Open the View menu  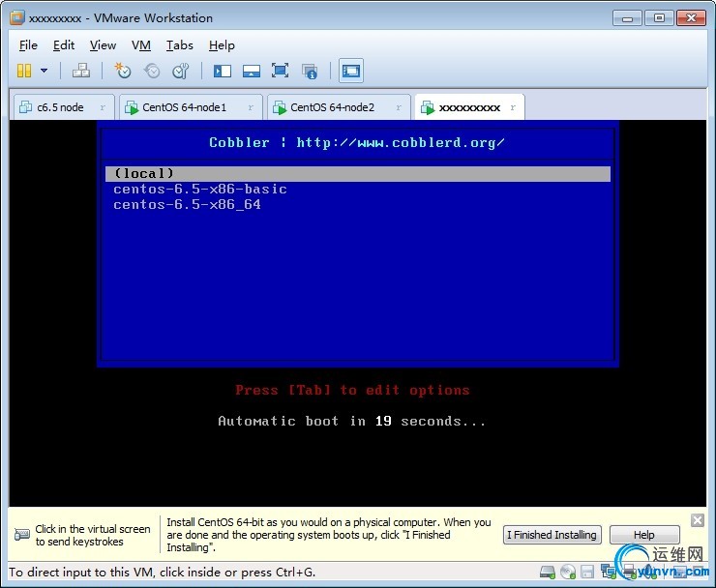103,45
